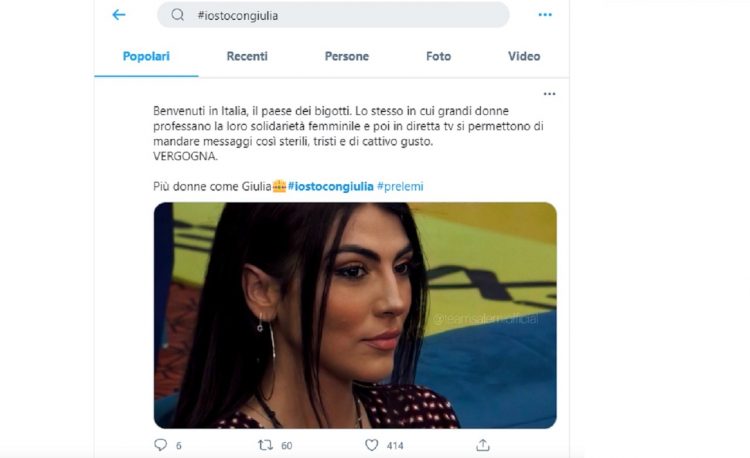
Task: Switch to the Recenti tab
Action: (247, 56)
